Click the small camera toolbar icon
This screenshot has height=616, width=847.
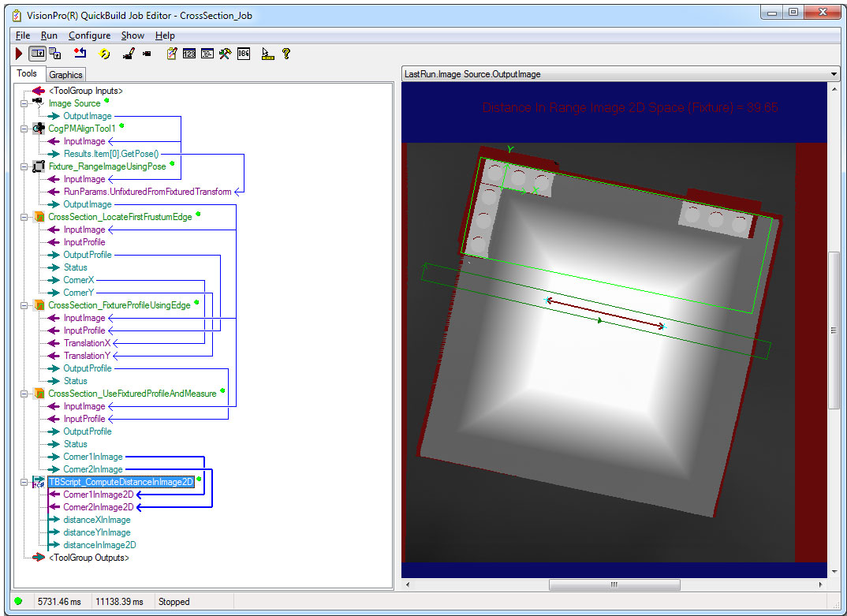pos(147,54)
